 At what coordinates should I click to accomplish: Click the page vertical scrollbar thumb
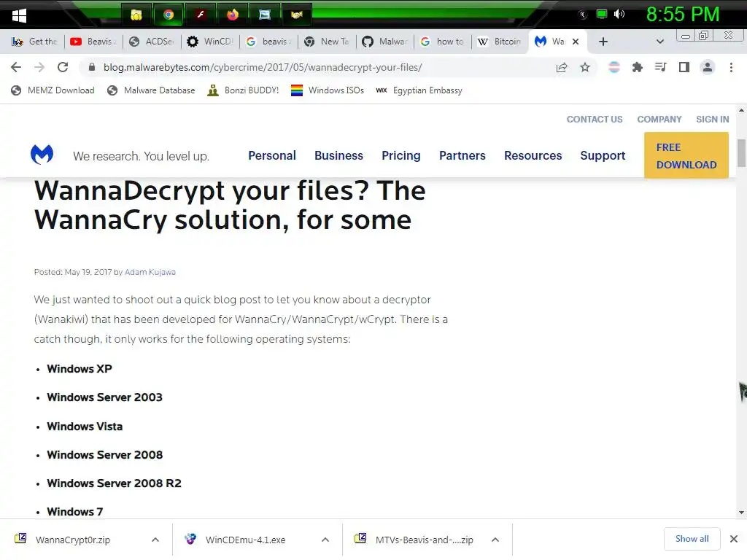coord(741,153)
